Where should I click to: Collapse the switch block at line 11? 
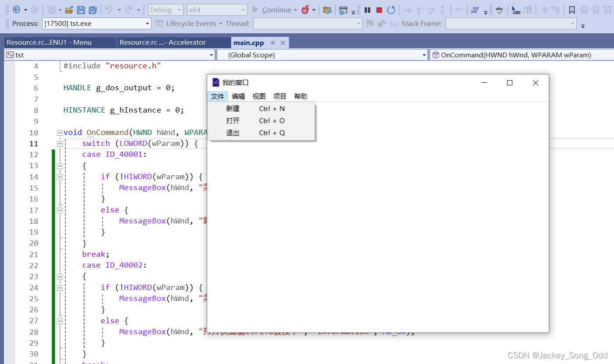click(60, 144)
